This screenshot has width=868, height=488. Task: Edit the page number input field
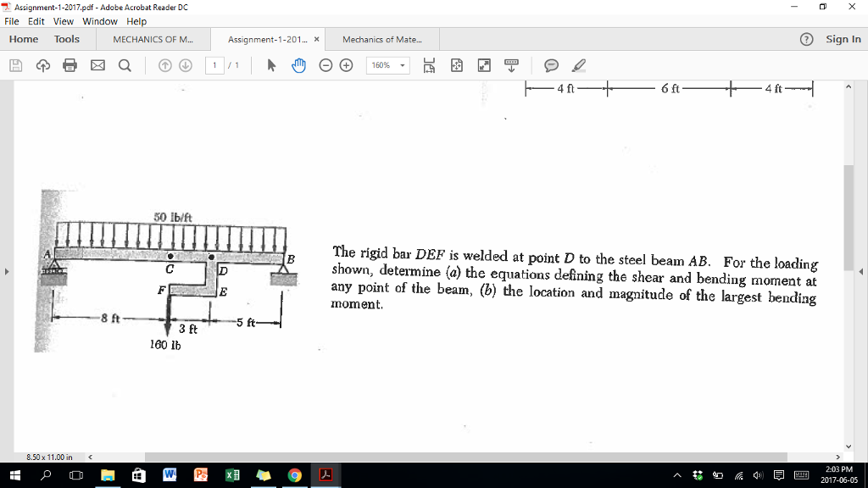click(x=214, y=64)
